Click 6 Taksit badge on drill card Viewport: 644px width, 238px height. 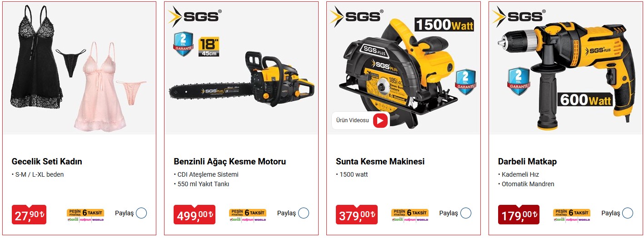[572, 213]
